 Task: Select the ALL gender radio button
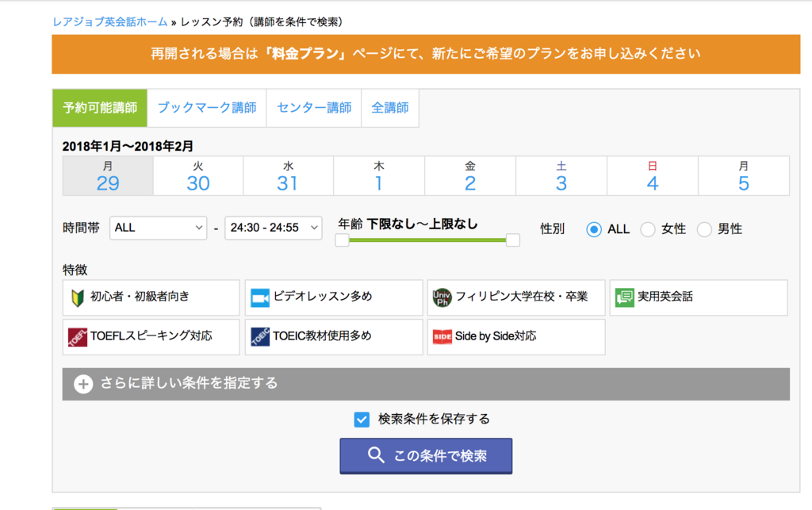pyautogui.click(x=593, y=229)
